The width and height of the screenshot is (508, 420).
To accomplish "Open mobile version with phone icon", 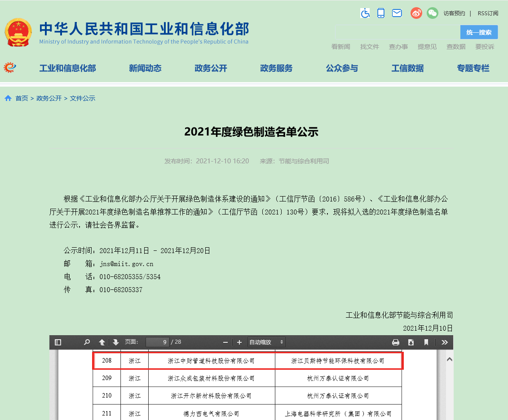I will pos(381,13).
